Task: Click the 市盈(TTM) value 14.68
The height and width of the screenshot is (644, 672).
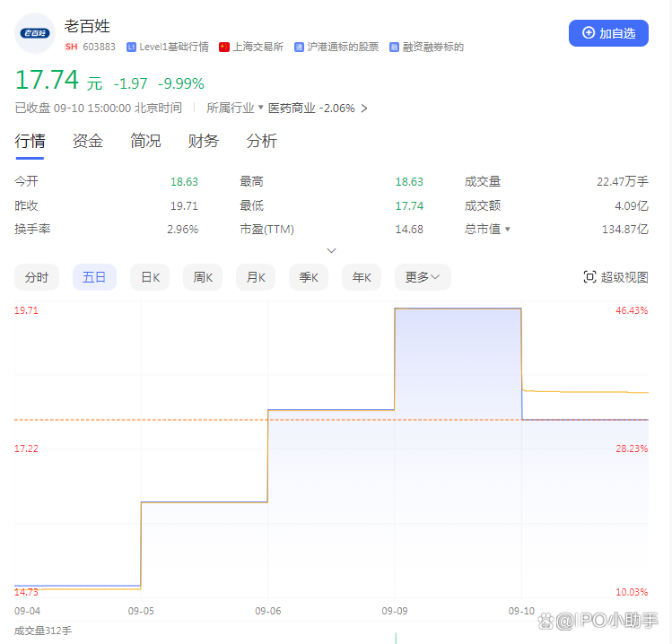Action: click(409, 230)
